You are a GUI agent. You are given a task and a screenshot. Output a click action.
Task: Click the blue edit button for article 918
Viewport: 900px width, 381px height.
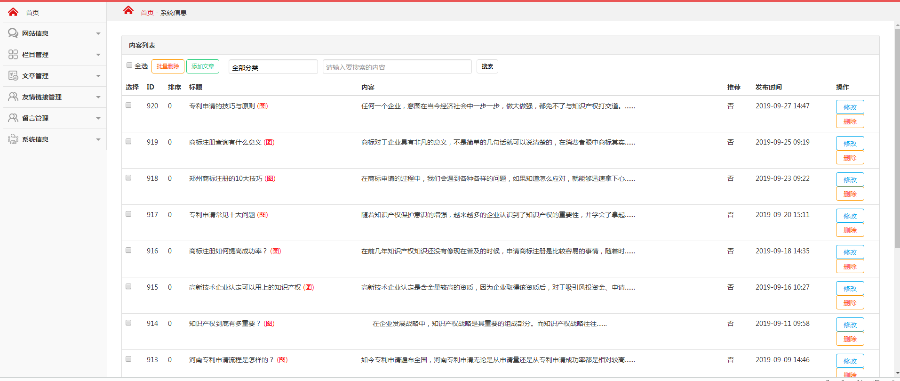[850, 179]
